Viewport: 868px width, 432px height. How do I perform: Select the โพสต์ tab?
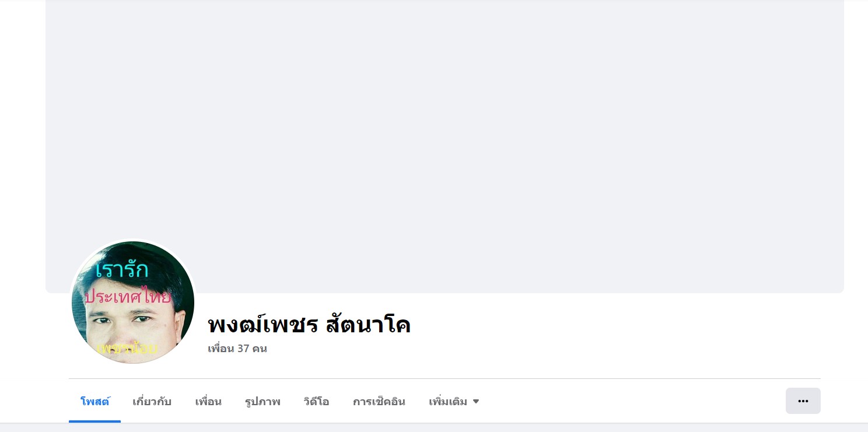(95, 402)
